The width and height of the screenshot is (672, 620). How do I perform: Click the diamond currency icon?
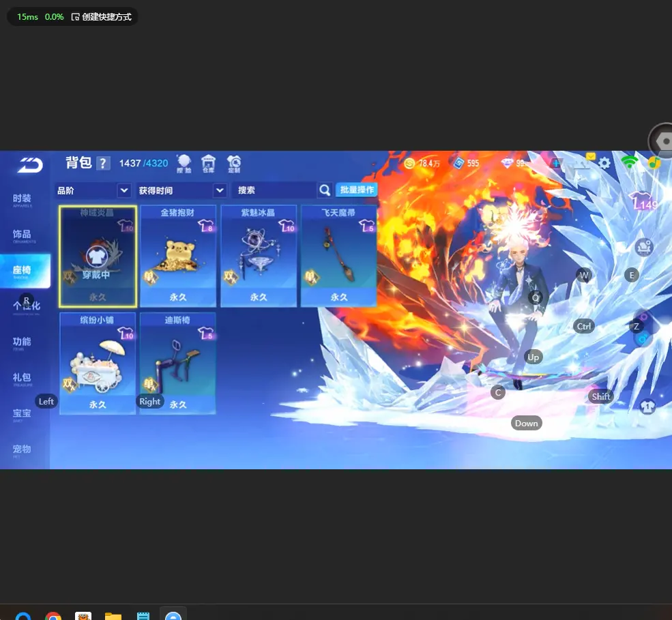[x=507, y=163]
